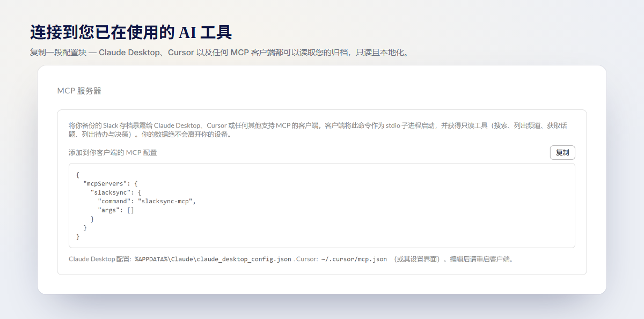Click the ~/.cursor/mcp.json path text
This screenshot has height=319, width=644.
tap(354, 259)
